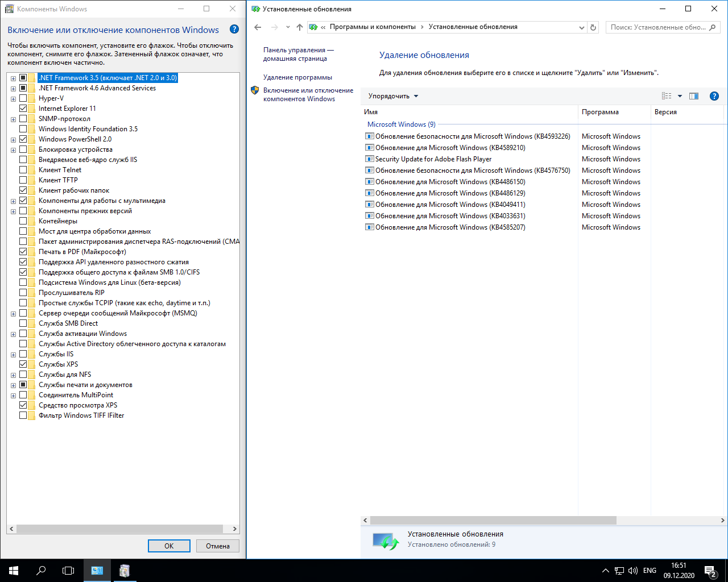Click the view mode icon in toolbar
This screenshot has height=582, width=728.
(x=667, y=96)
